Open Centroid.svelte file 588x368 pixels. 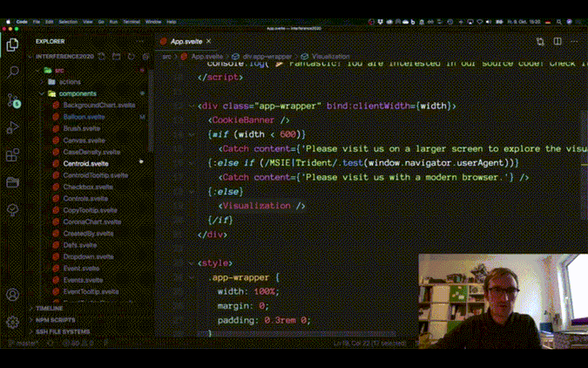(x=85, y=164)
